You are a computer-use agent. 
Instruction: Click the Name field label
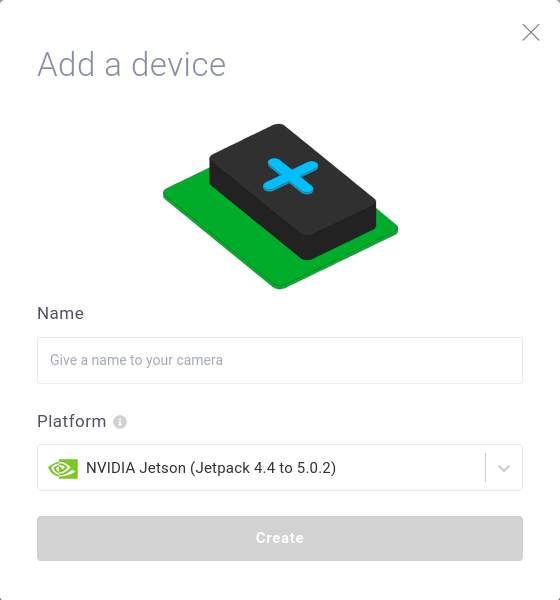60,313
